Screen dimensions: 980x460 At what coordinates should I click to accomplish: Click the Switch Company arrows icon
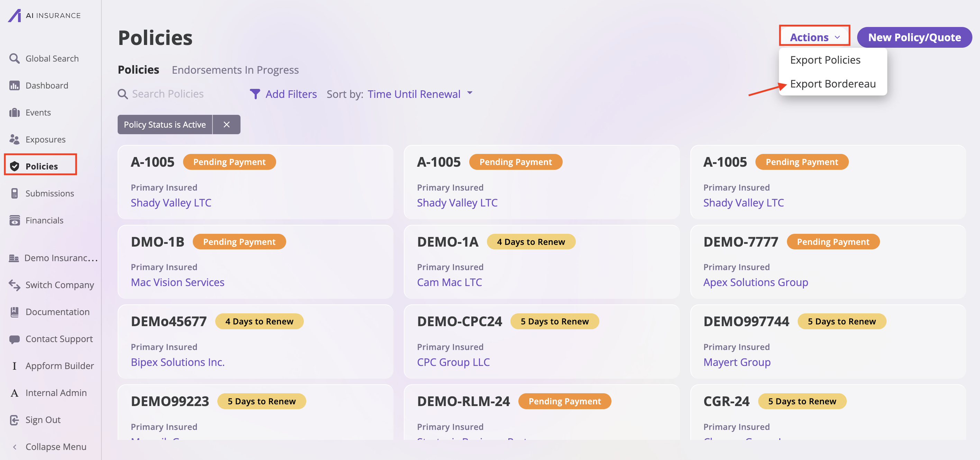pos(14,285)
